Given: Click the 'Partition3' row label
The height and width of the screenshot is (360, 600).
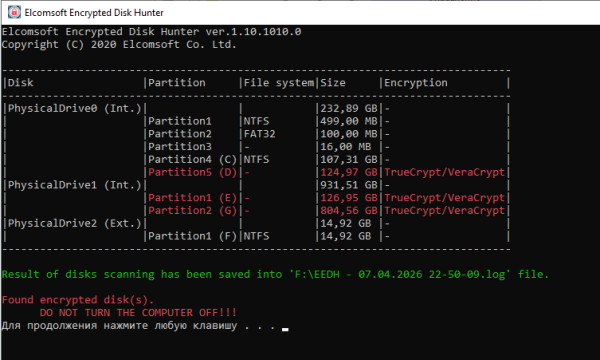Looking at the screenshot, I should [180, 147].
